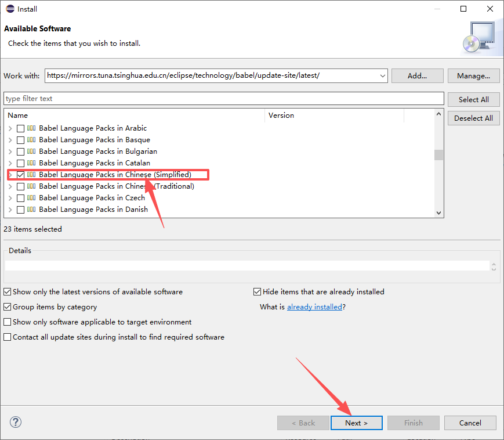504x440 pixels.
Task: Expand the Catalan language packs tree node
Action: pyautogui.click(x=10, y=163)
